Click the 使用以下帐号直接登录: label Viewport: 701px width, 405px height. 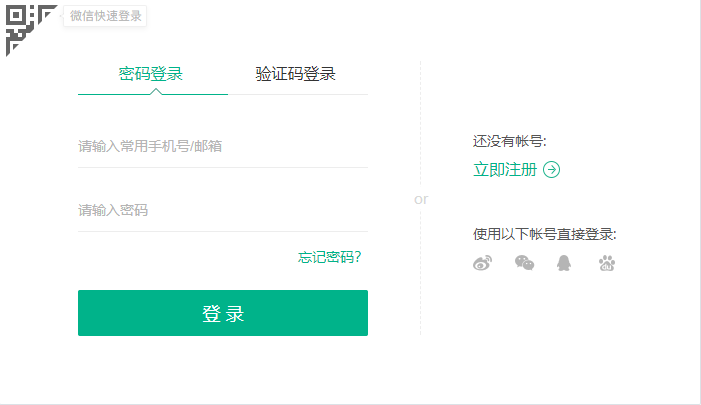544,234
